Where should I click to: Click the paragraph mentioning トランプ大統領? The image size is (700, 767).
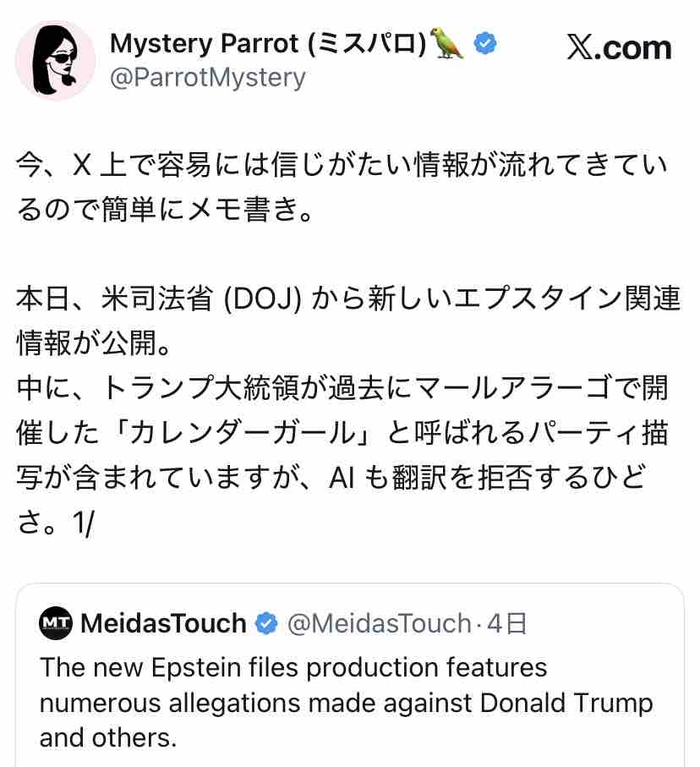[342, 454]
